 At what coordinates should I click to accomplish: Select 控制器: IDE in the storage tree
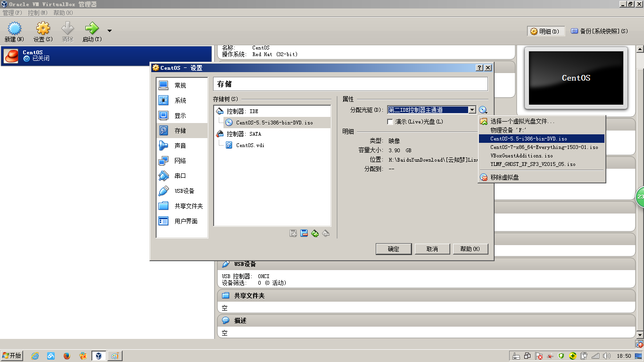pos(272,111)
